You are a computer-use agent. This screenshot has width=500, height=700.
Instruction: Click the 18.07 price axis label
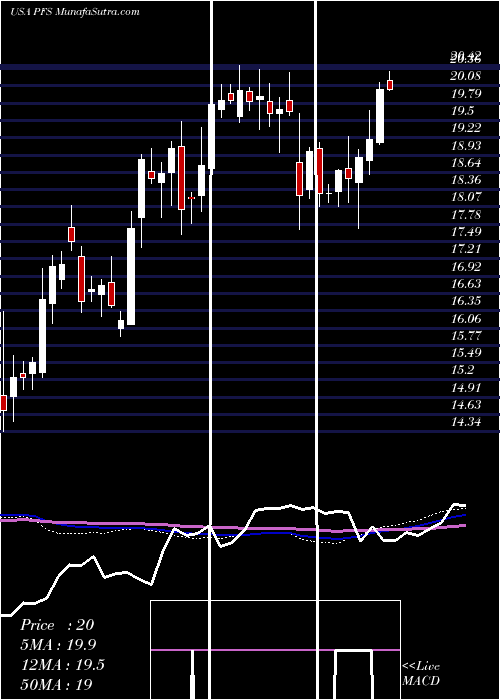(466, 197)
